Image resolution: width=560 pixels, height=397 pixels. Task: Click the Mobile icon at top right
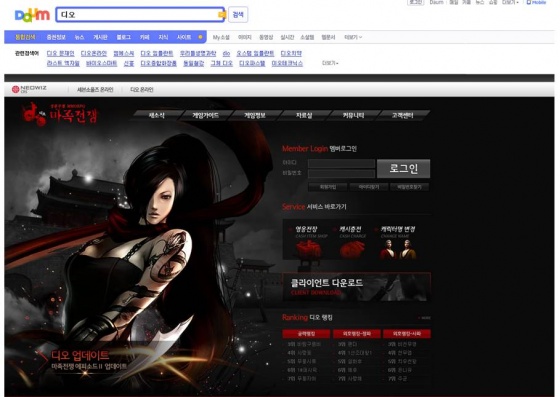tap(536, 2)
